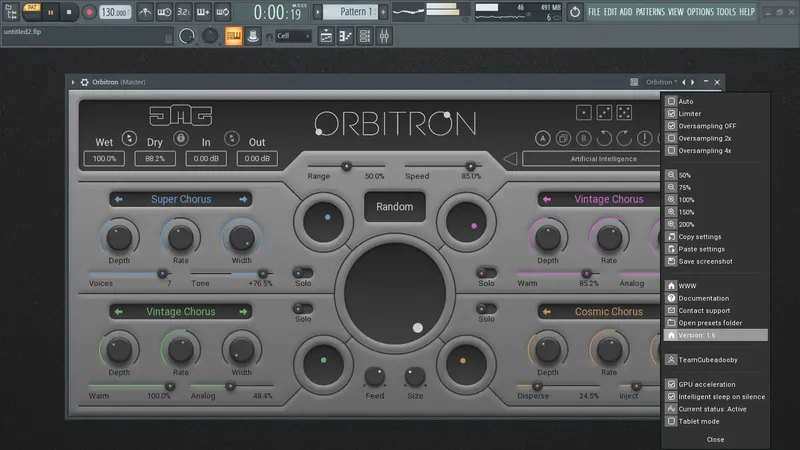This screenshot has width=800, height=450.
Task: Click left arrow of pink Vintage Chorus
Action: (x=546, y=199)
